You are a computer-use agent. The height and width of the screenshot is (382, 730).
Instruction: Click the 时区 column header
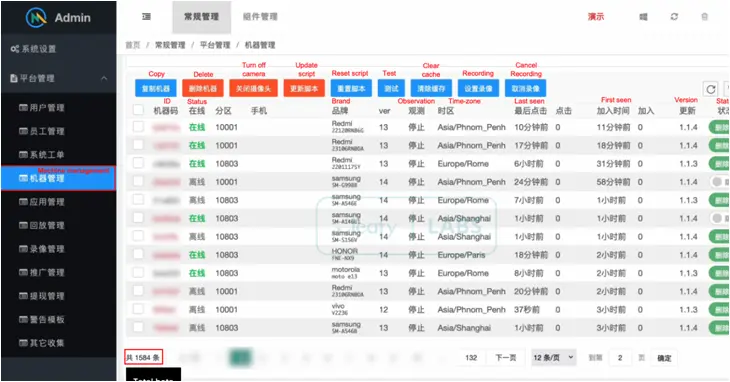(x=446, y=111)
